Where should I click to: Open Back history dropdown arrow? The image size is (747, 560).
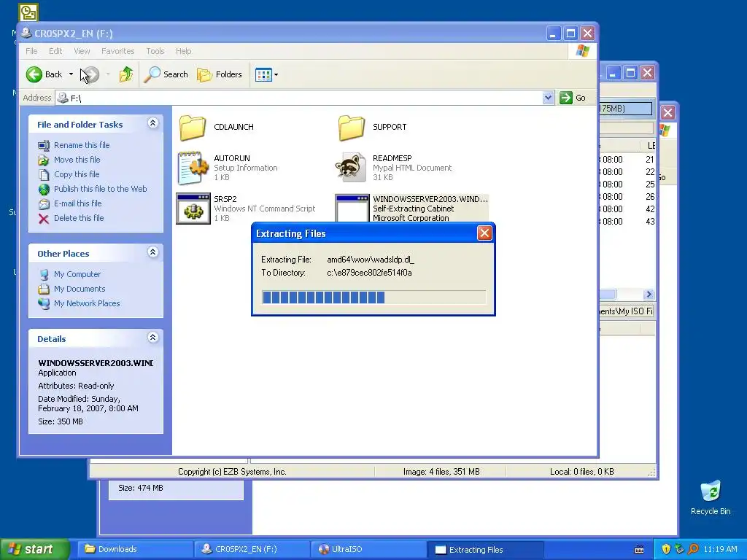tap(71, 74)
